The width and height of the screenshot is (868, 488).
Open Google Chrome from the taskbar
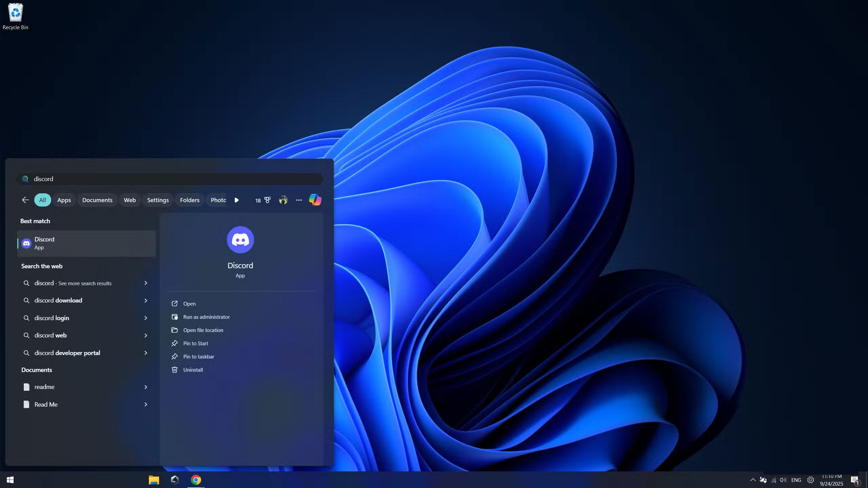(x=196, y=480)
